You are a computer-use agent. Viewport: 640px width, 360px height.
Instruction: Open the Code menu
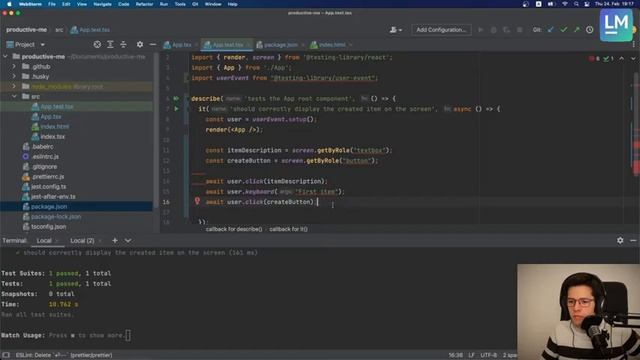click(123, 4)
